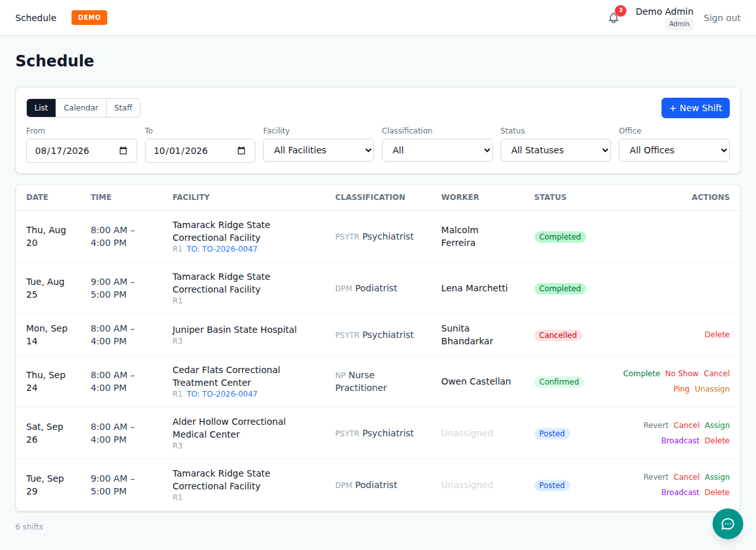Unassign Owen Castellan from the shift

click(712, 389)
